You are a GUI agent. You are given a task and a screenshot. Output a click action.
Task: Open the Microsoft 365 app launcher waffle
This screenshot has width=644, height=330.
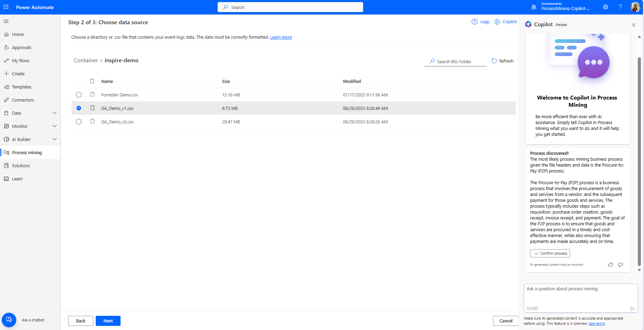click(x=6, y=7)
